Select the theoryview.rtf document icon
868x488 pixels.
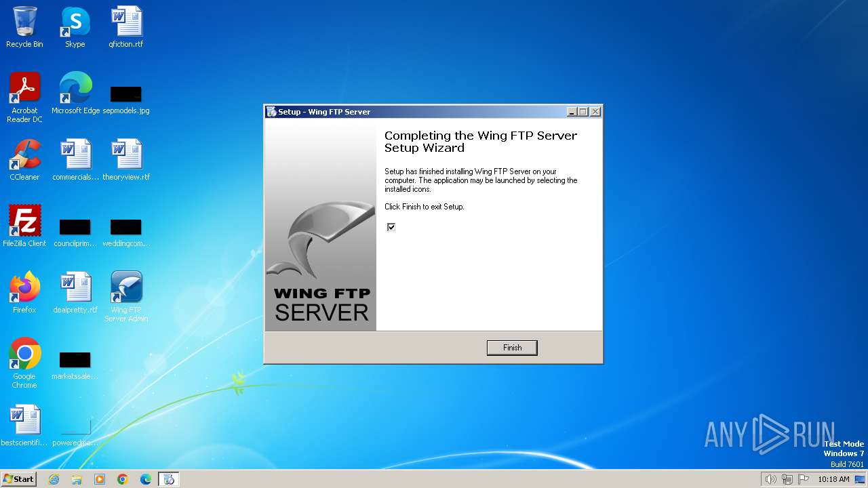[x=126, y=160]
